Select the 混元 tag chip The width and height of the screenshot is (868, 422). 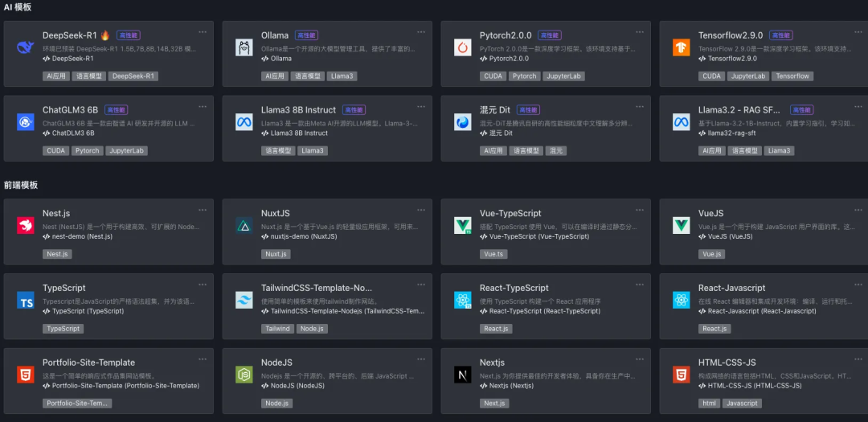tap(556, 150)
